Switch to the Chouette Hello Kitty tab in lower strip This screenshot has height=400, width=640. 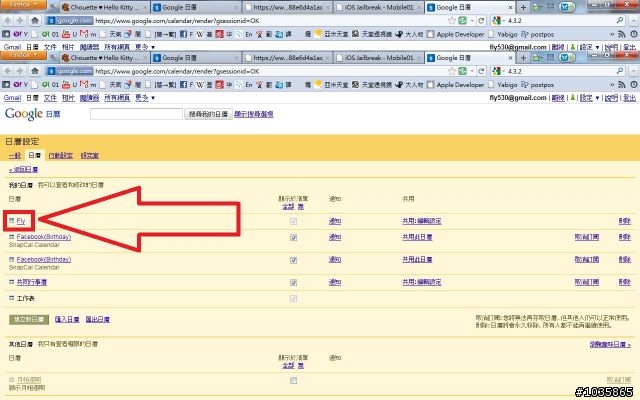[x=104, y=58]
